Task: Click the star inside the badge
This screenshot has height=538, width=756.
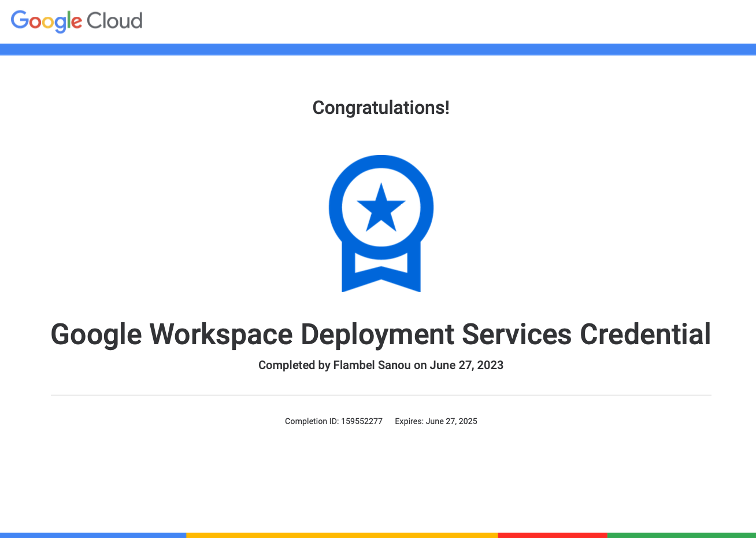Action: 381,207
